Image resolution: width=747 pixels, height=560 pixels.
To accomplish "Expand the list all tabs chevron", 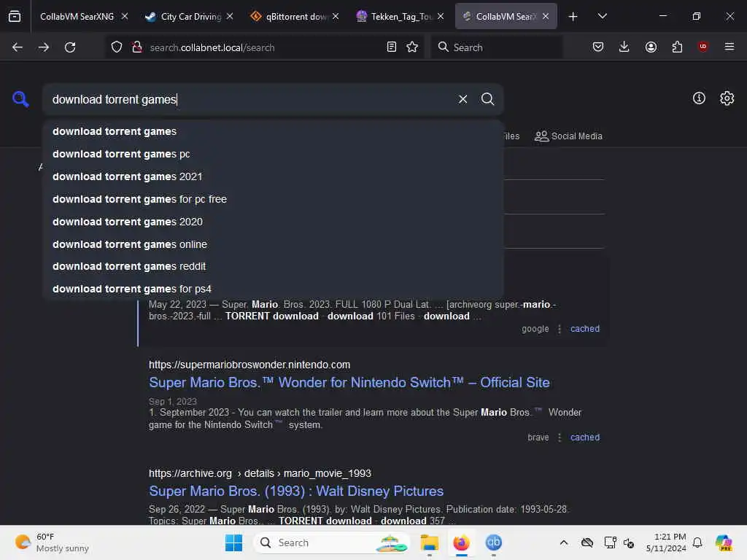I will tap(602, 16).
